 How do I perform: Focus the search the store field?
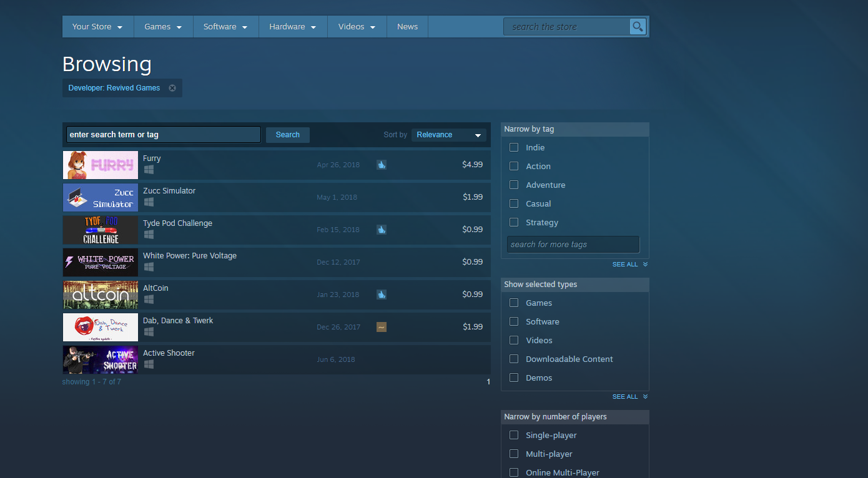pyautogui.click(x=567, y=27)
